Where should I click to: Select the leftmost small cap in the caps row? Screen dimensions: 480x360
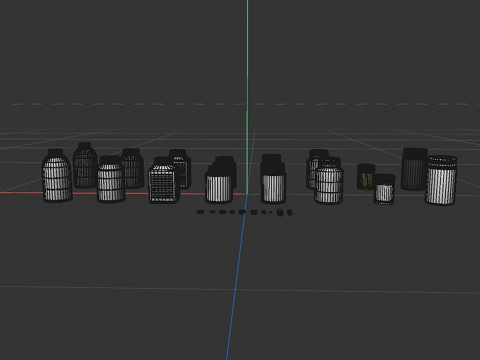tap(200, 212)
